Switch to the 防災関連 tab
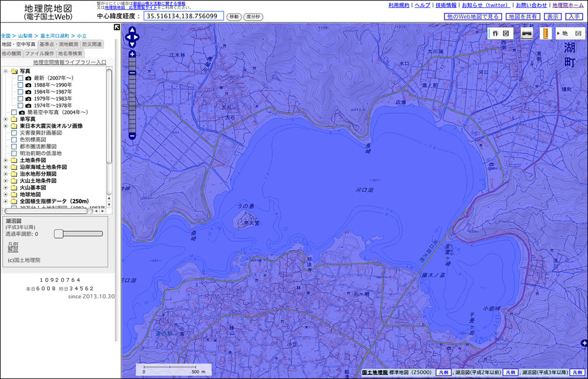 coord(92,44)
